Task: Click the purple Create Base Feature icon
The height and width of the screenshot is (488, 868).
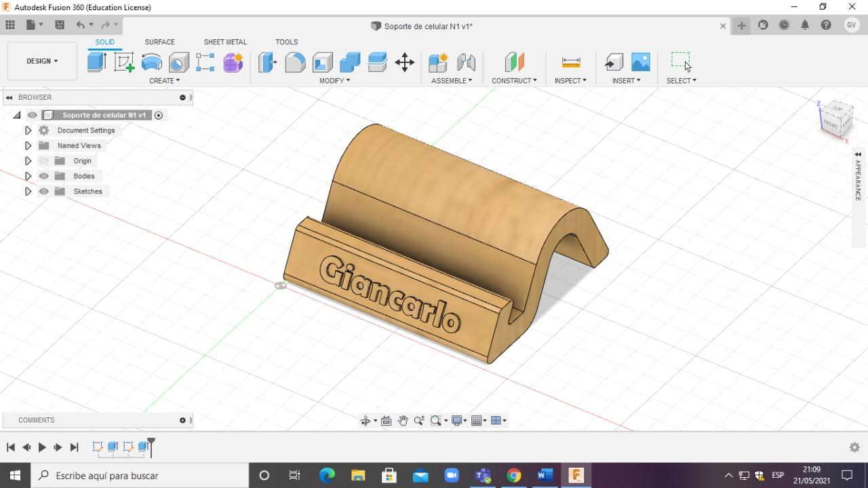Action: 233,62
